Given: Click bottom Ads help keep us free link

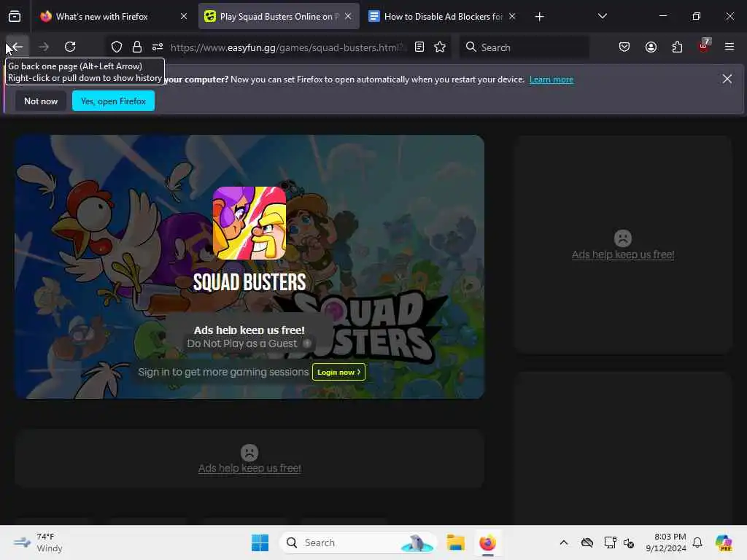Looking at the screenshot, I should coord(249,468).
